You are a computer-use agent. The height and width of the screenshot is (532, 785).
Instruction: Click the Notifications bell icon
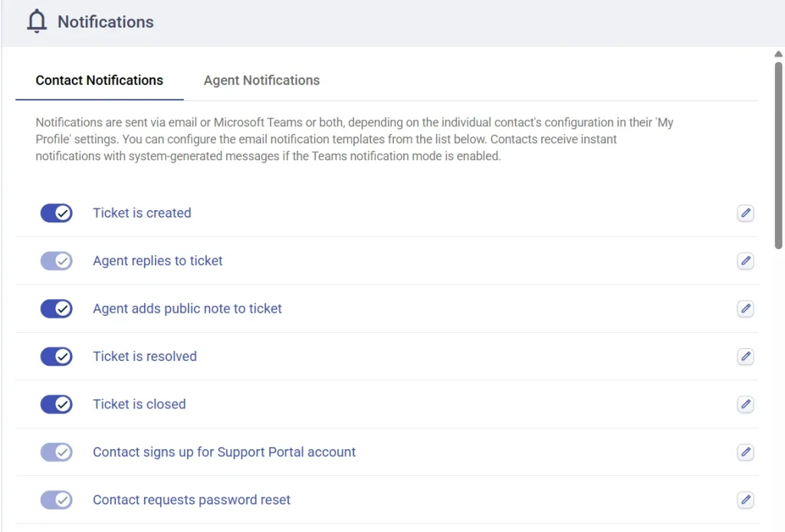[x=37, y=21]
